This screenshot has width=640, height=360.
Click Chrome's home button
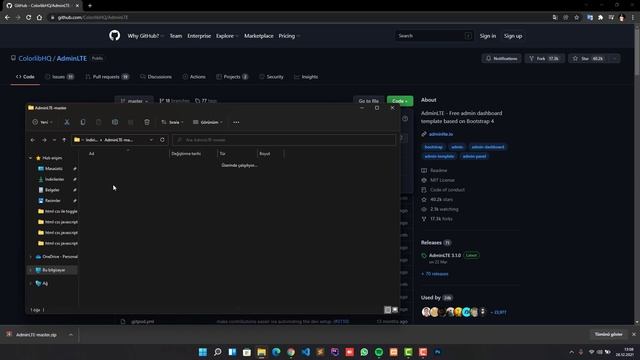point(39,18)
